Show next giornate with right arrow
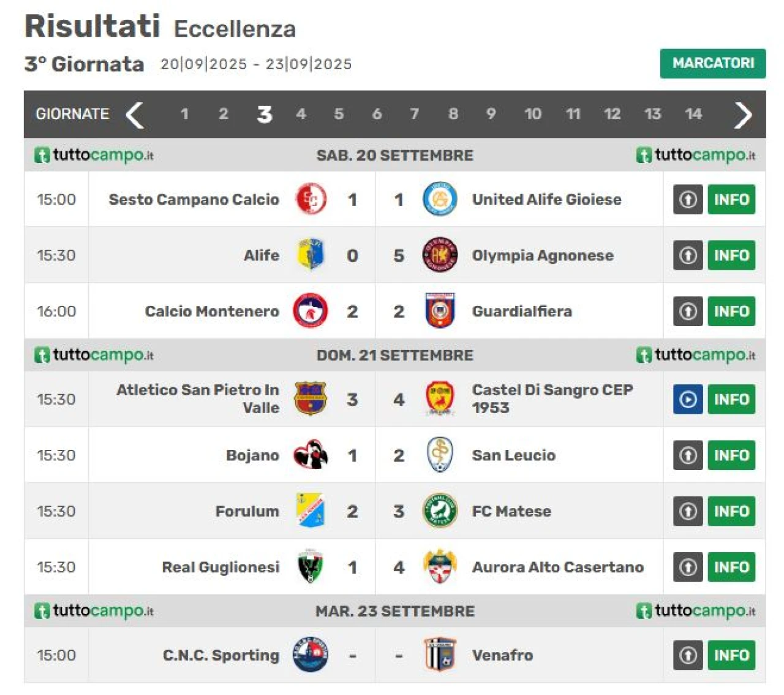This screenshot has height=695, width=784. pos(742,115)
